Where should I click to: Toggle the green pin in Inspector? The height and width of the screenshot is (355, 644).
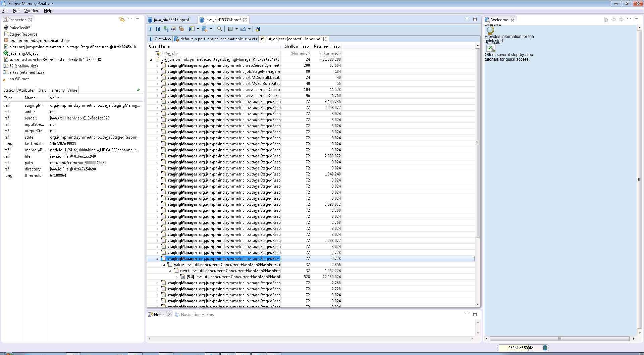138,90
